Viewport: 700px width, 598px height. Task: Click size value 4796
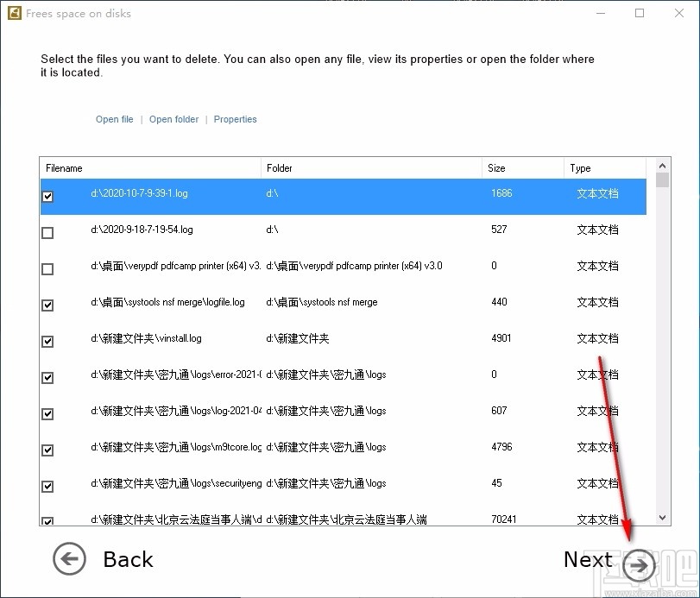(x=501, y=447)
